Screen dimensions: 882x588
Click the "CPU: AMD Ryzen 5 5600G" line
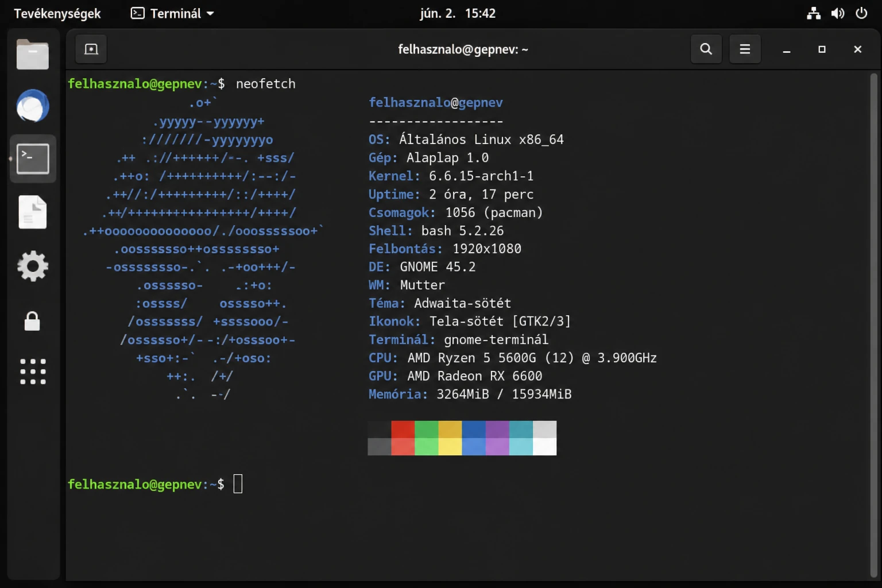point(513,358)
